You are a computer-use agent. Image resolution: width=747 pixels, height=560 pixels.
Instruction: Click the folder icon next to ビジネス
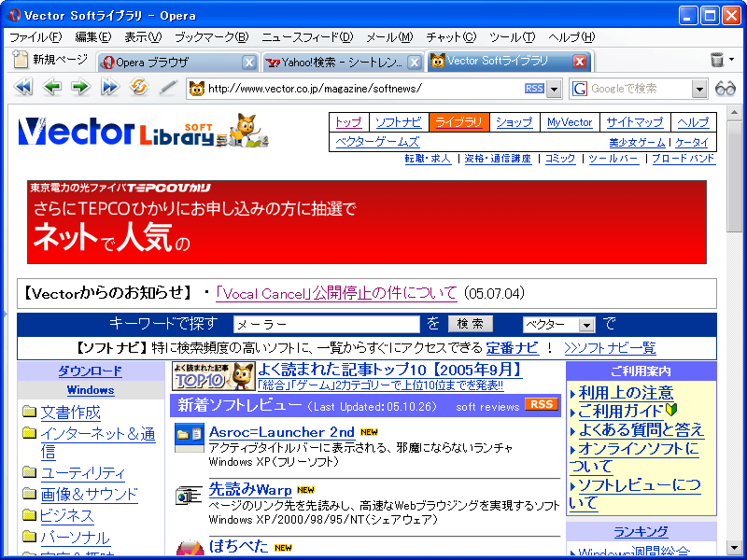30,515
